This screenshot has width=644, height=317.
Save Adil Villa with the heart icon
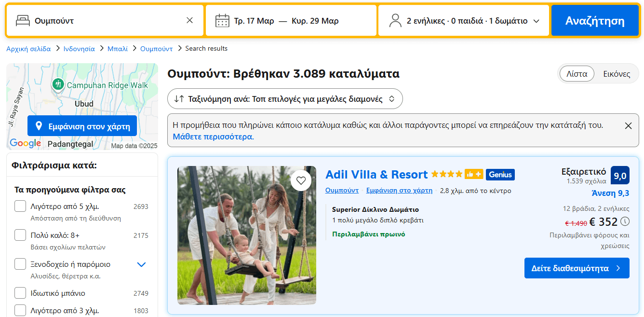[301, 180]
